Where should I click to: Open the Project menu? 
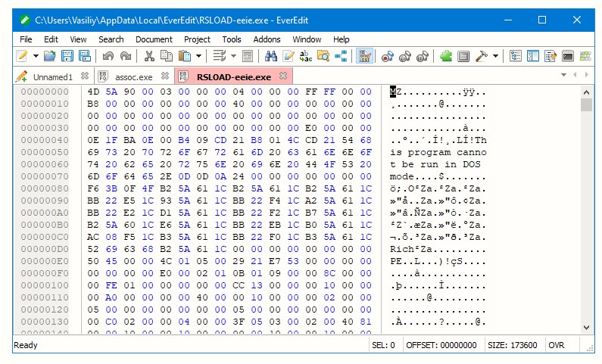[x=197, y=39]
